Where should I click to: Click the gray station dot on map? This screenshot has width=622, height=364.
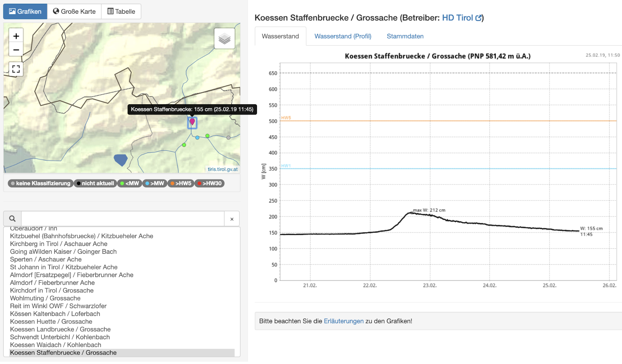[228, 138]
